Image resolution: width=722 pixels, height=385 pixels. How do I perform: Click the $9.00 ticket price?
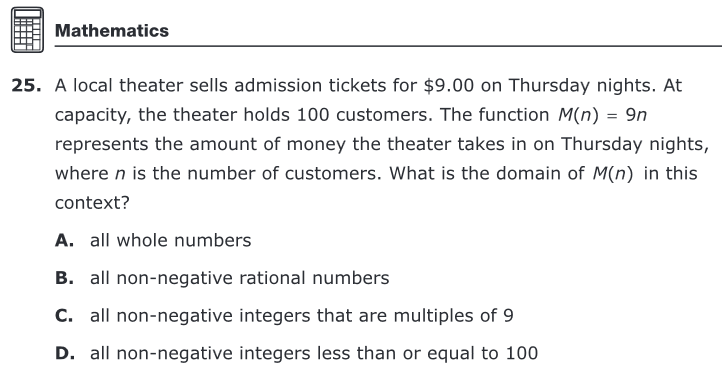point(448,86)
